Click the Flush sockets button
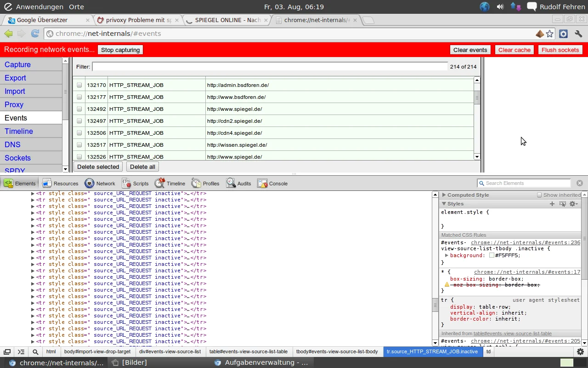The height and width of the screenshot is (368, 588). (x=560, y=50)
